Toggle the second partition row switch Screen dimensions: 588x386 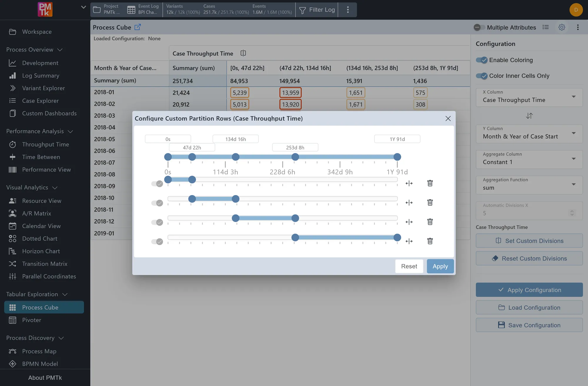point(157,203)
